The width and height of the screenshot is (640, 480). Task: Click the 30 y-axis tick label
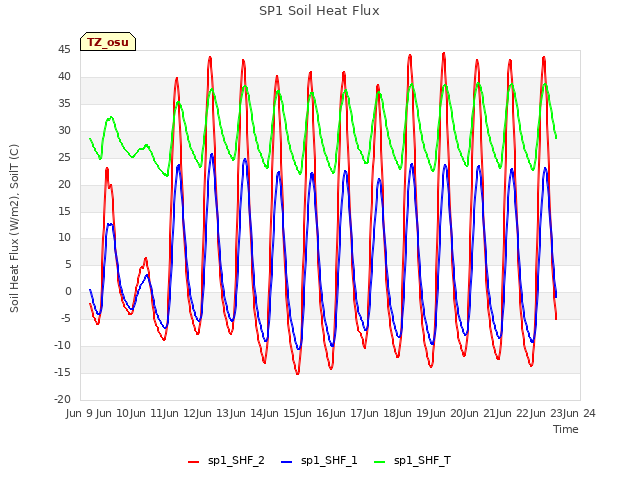point(64,131)
